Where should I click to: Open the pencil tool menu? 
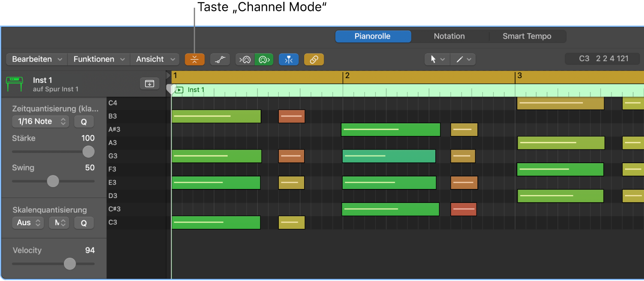click(x=463, y=59)
